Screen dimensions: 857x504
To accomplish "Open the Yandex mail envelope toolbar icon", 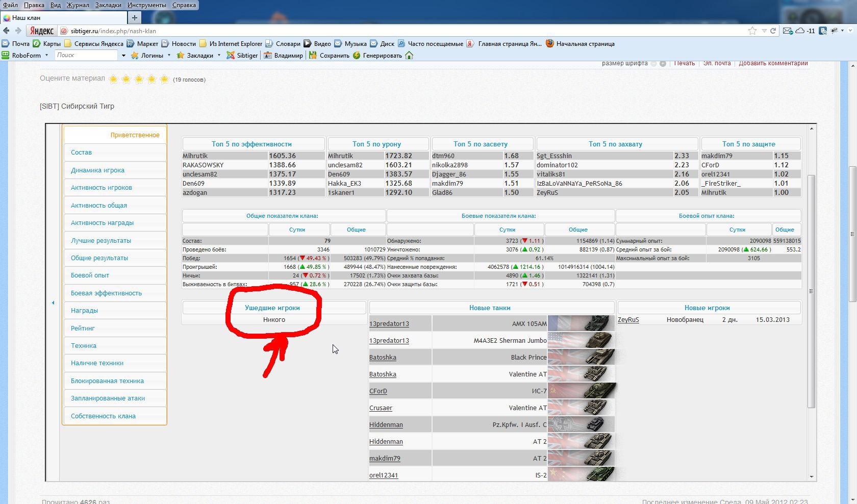I will point(788,31).
